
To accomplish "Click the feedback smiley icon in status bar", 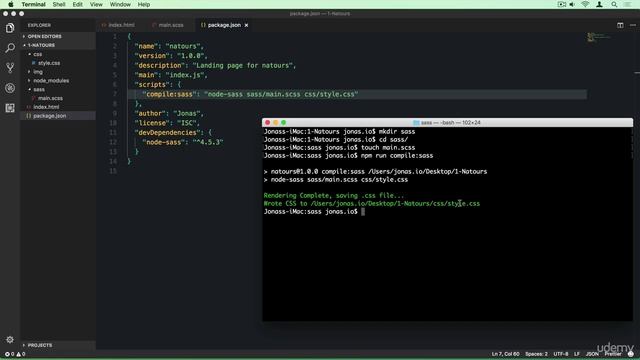I will [x=631, y=354].
